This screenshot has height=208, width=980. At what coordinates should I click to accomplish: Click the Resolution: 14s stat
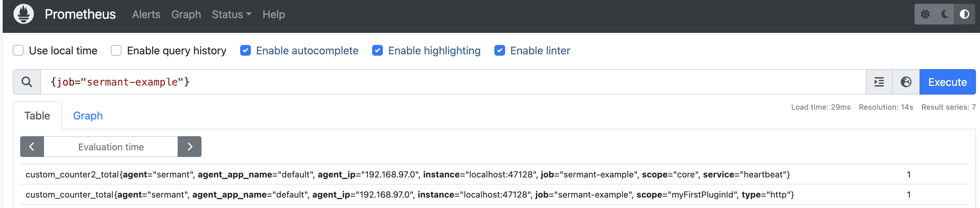pyautogui.click(x=886, y=107)
